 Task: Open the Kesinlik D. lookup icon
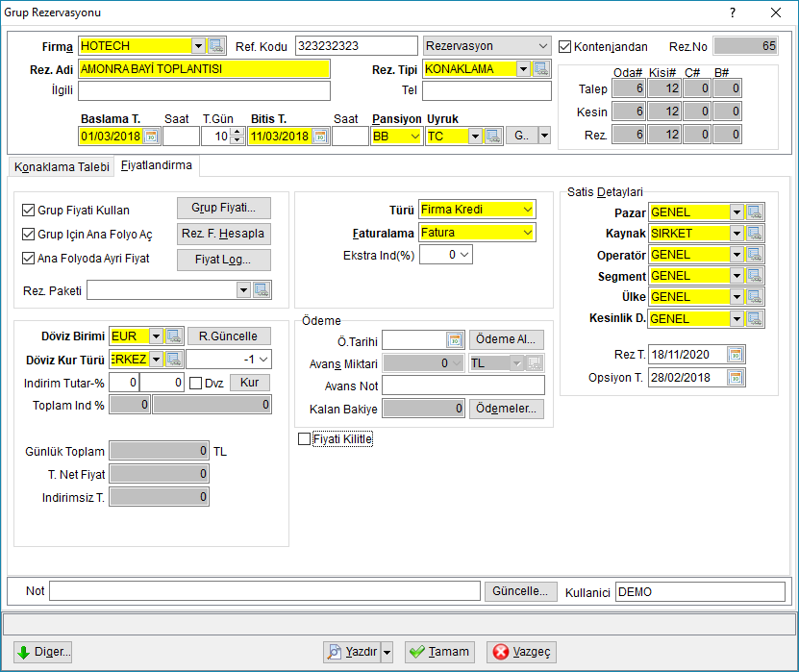755,319
